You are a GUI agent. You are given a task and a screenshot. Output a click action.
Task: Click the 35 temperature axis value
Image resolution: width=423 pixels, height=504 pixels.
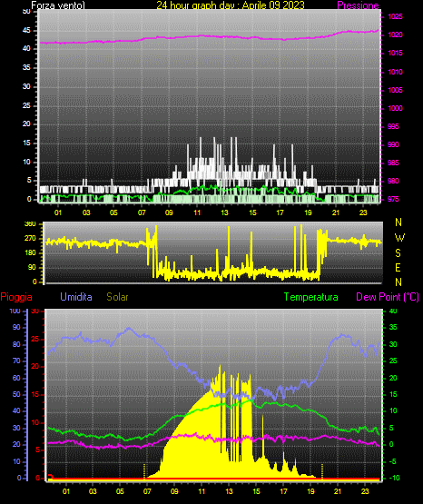pyautogui.click(x=393, y=327)
